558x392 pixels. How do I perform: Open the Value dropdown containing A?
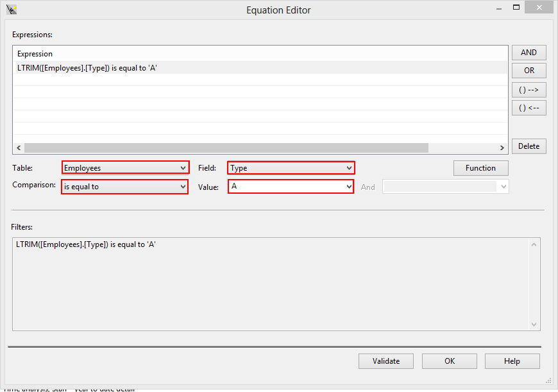point(348,187)
